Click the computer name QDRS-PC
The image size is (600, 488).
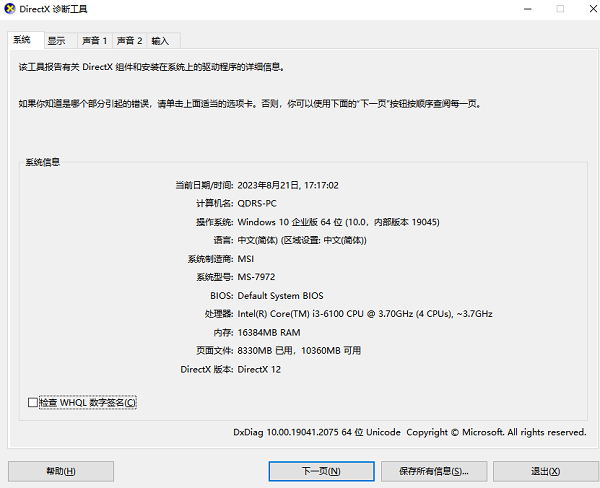[257, 203]
